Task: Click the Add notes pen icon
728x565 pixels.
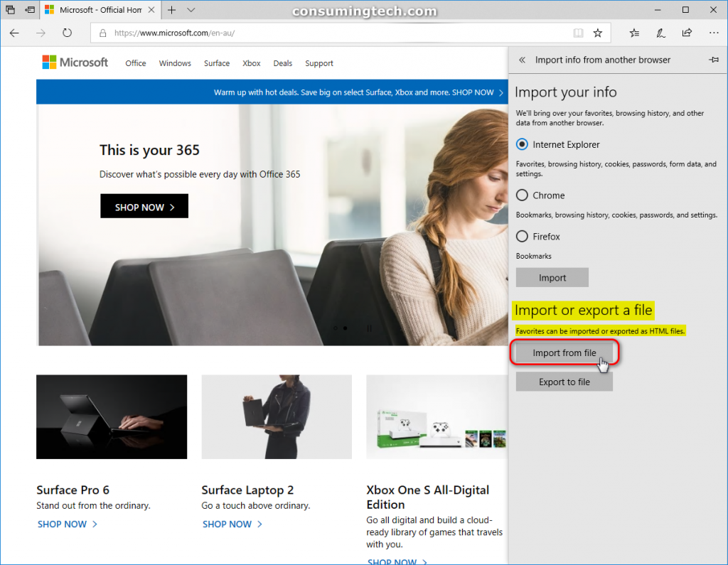Action: click(x=660, y=33)
